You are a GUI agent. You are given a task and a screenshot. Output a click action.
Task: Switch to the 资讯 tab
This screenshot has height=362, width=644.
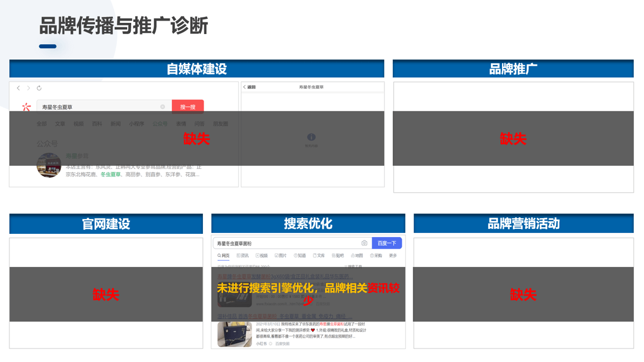pos(243,256)
